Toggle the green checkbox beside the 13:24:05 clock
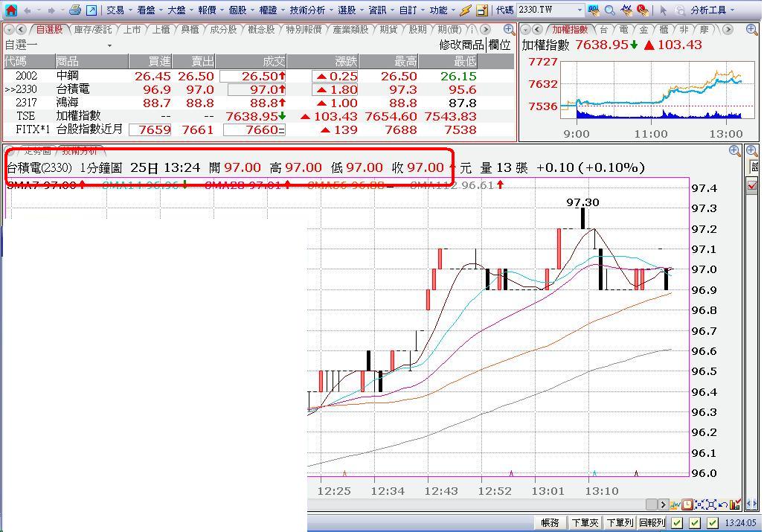The width and height of the screenshot is (764, 532). tap(713, 523)
